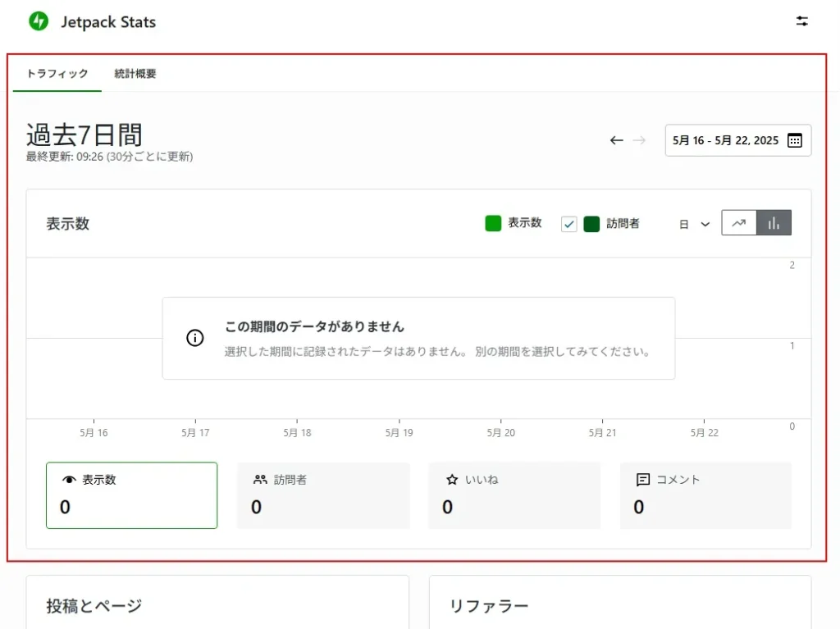Click the light green 表示数 legend swatch

493,223
